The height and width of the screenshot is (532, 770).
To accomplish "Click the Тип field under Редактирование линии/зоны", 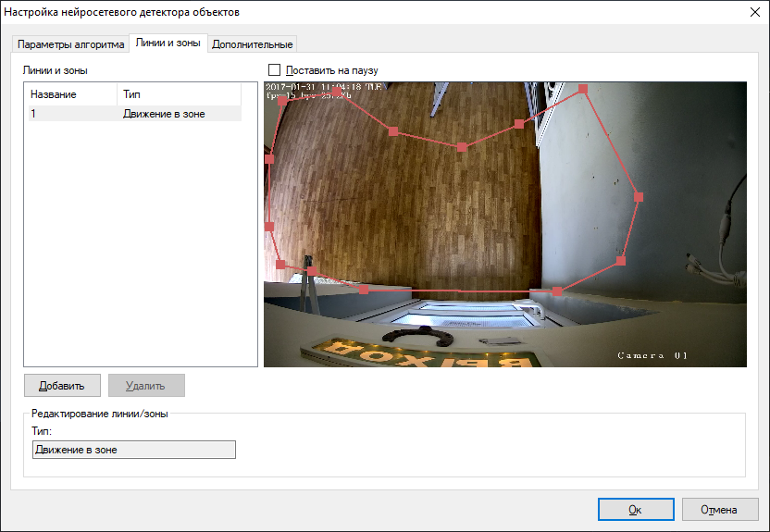I will [x=133, y=450].
